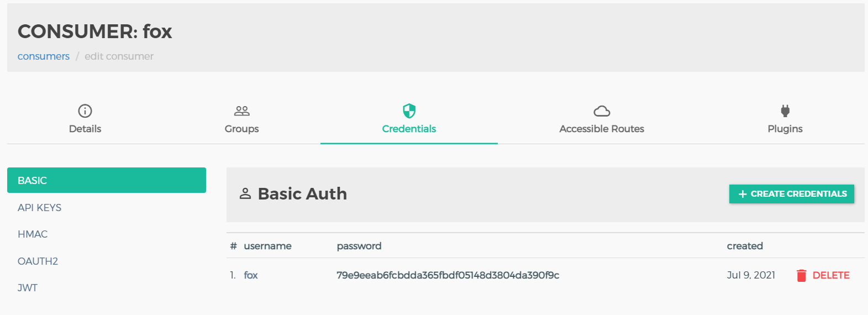Select BASIC credential type in sidebar
This screenshot has height=315, width=868.
click(107, 180)
